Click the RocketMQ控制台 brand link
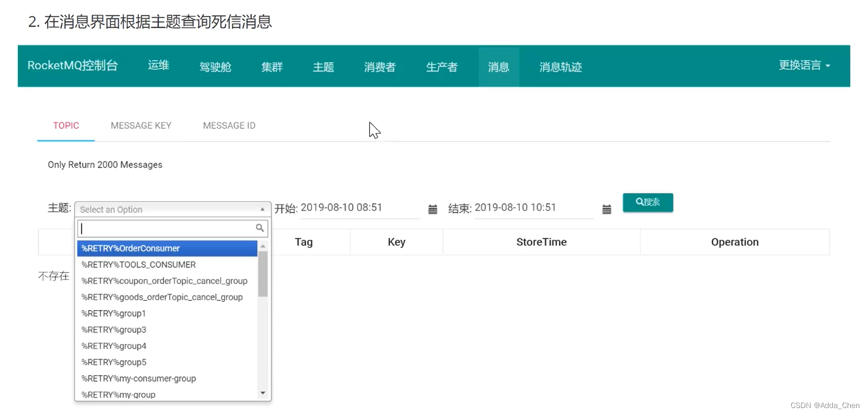The image size is (868, 414). point(72,65)
